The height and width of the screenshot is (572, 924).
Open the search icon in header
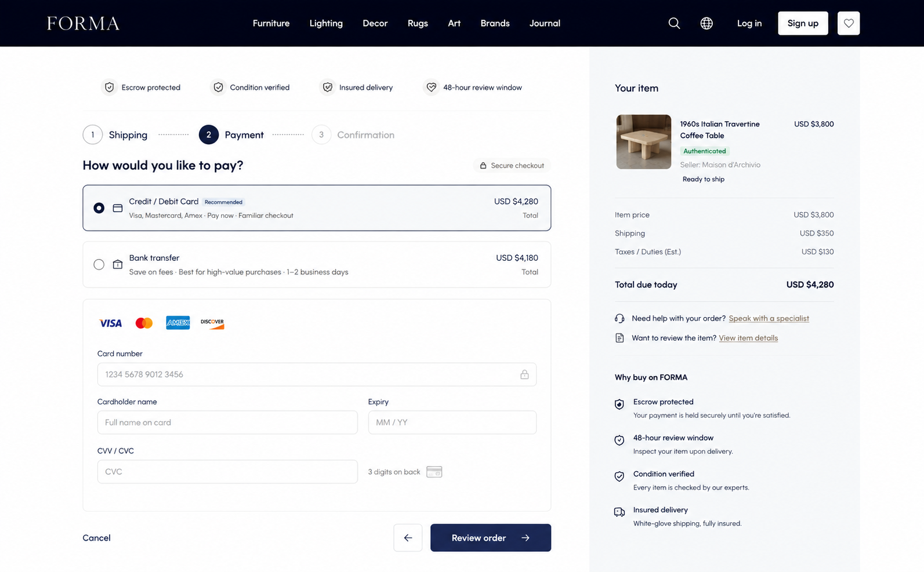pyautogui.click(x=674, y=23)
